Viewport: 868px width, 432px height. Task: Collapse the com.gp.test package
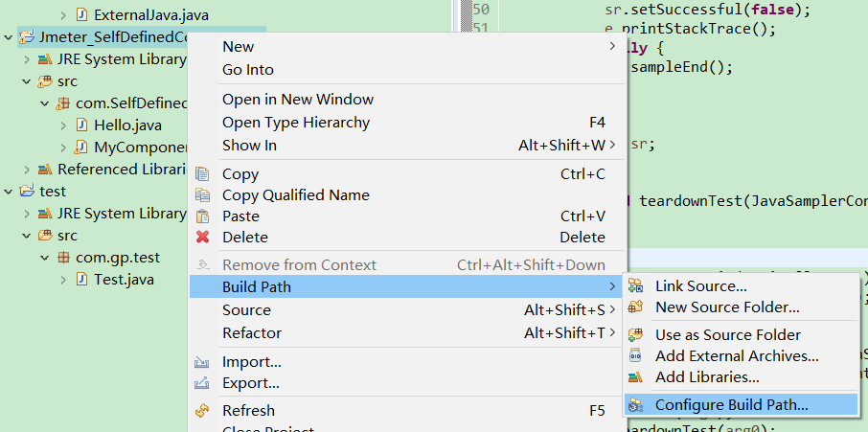tap(45, 258)
